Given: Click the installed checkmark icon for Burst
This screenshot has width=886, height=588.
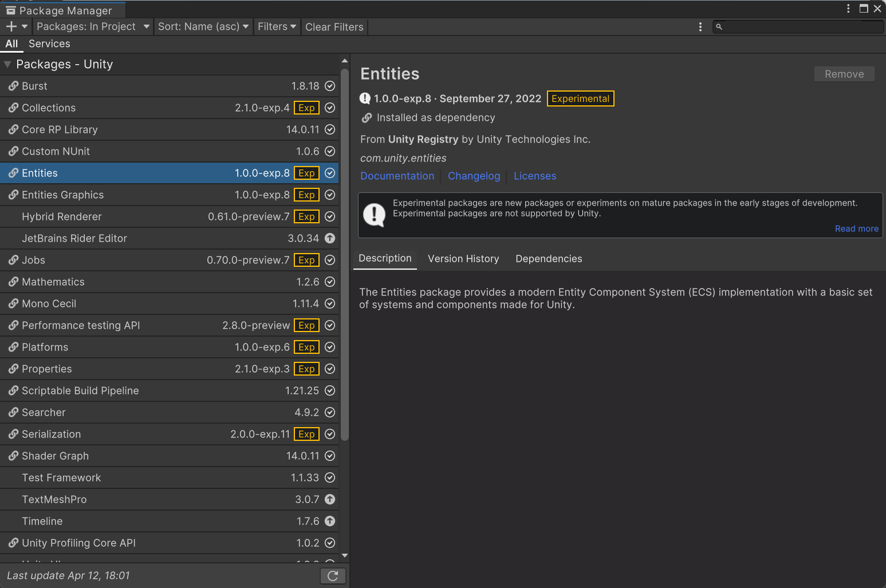Looking at the screenshot, I should [330, 86].
